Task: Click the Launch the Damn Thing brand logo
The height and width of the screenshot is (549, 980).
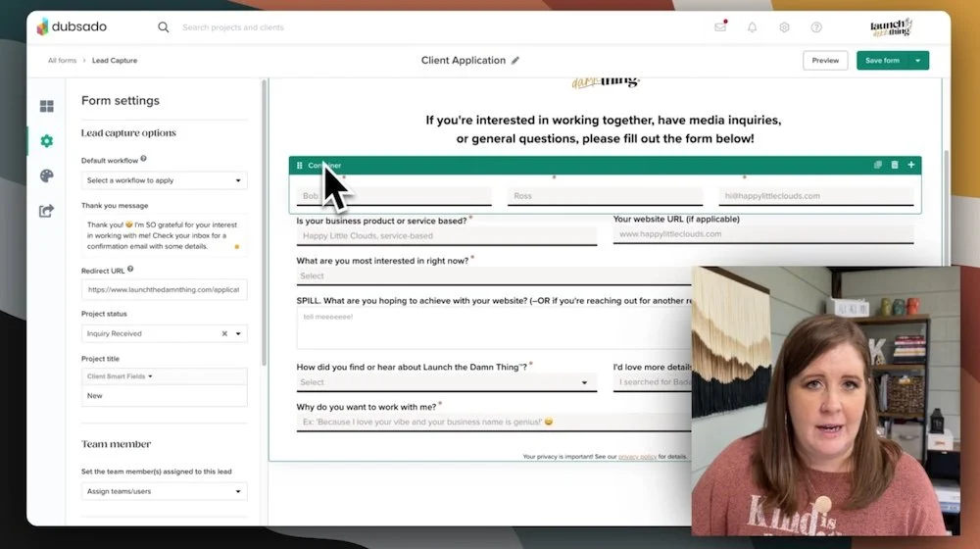Action: click(891, 26)
